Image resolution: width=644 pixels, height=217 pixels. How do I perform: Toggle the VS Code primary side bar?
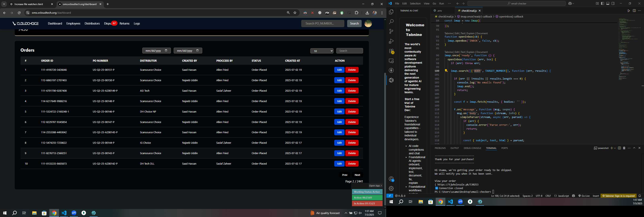tap(602, 3)
